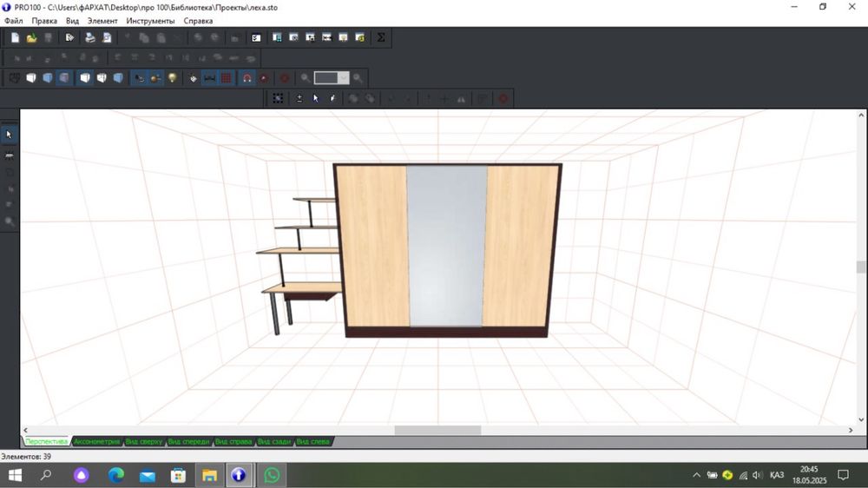The image size is (868, 488).
Task: Click the light bulb lighting icon
Action: pos(173,78)
